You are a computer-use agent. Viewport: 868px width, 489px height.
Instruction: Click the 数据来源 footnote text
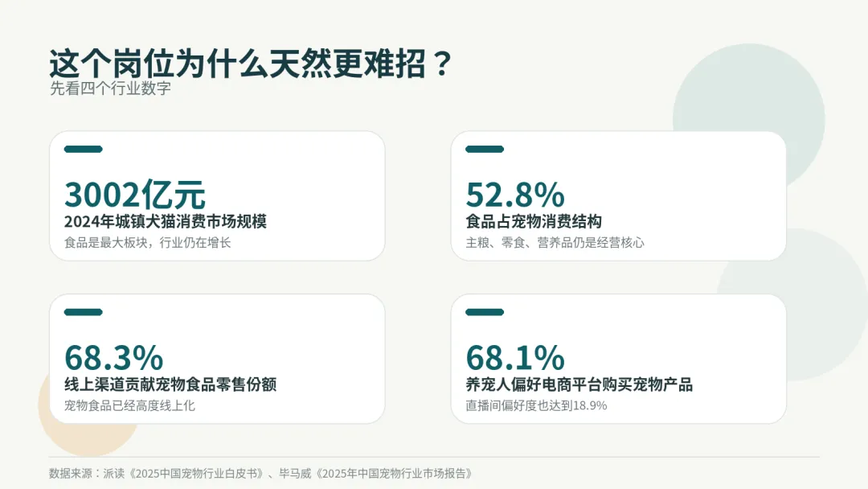point(260,474)
